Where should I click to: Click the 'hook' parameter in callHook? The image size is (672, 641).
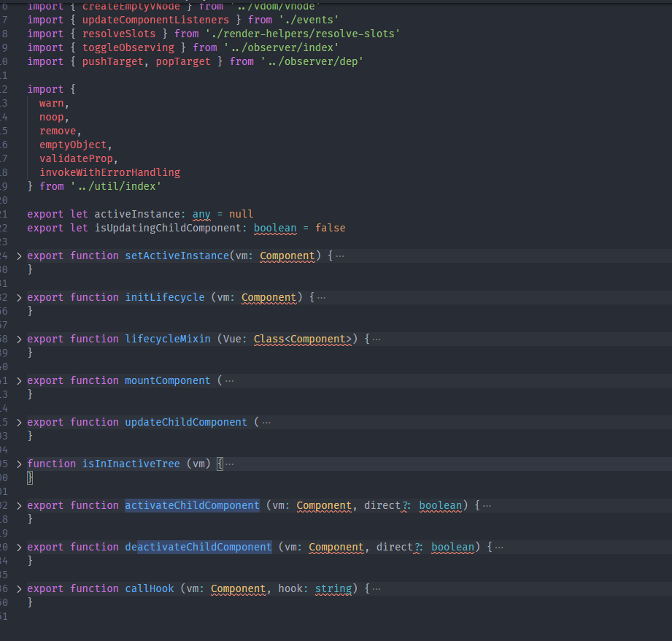click(x=290, y=588)
